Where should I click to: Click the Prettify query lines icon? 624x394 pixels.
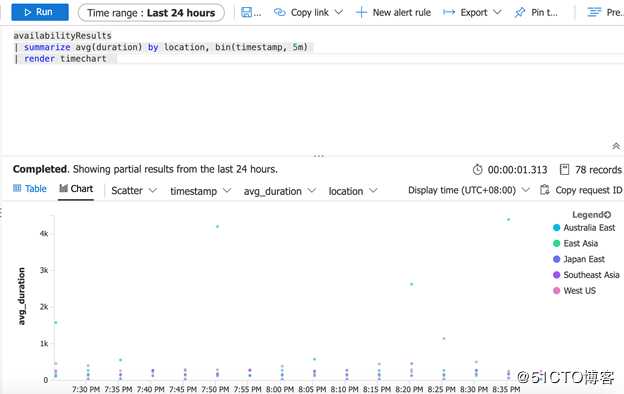(594, 13)
